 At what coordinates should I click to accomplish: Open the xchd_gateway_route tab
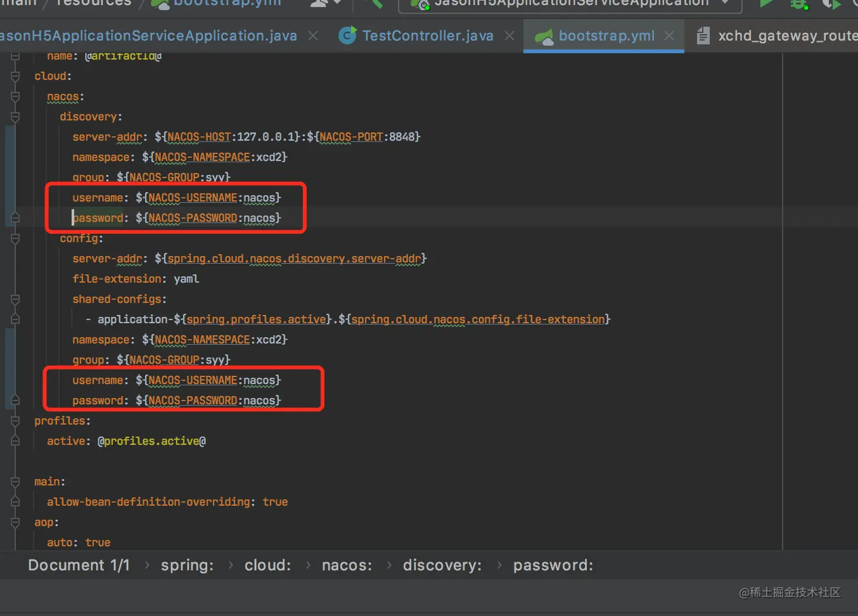click(777, 36)
